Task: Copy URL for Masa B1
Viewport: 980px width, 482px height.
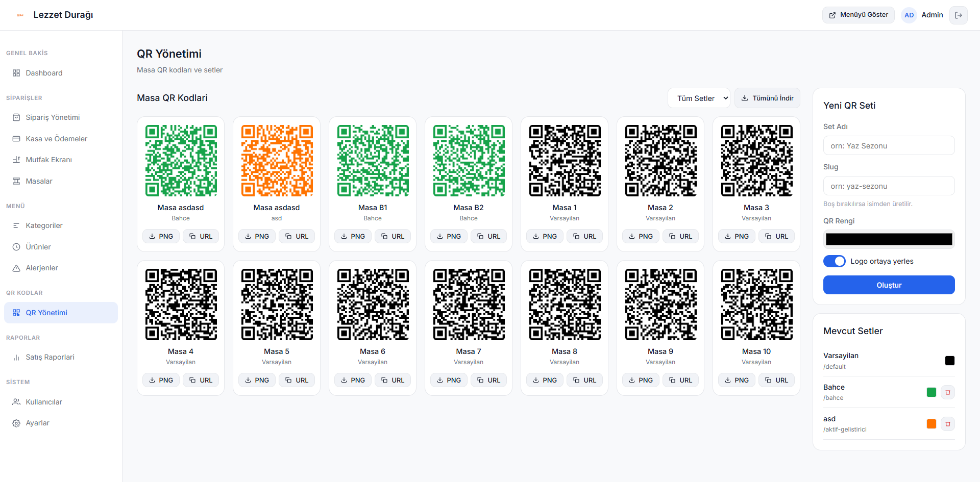Action: 393,236
